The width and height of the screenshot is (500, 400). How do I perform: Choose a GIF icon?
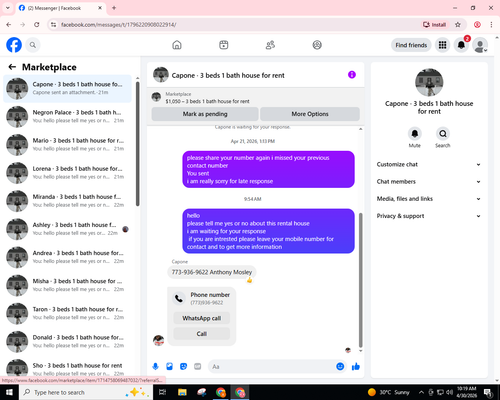pyautogui.click(x=198, y=367)
